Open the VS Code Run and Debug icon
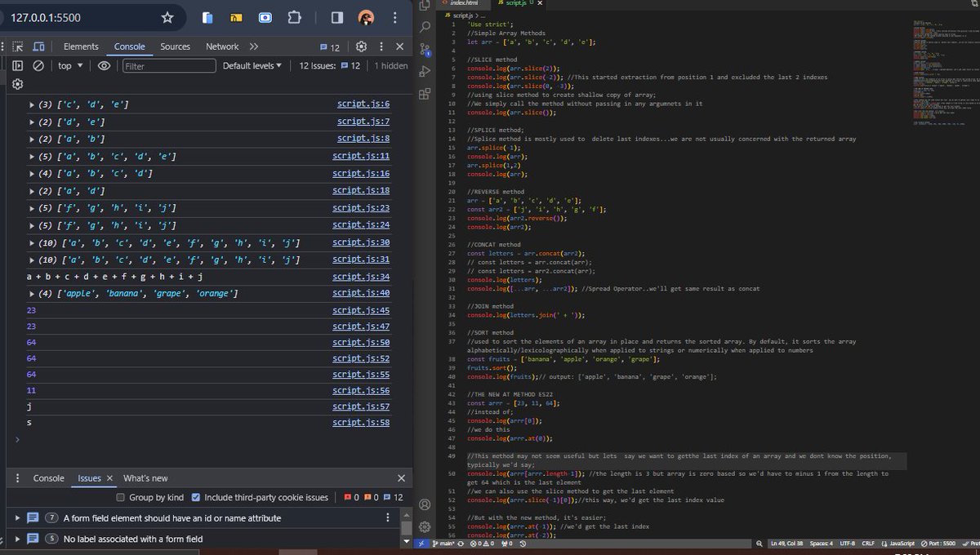The width and height of the screenshot is (980, 555). [x=425, y=71]
